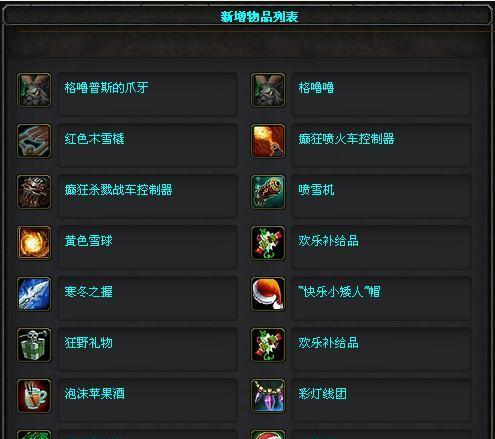Open the 癫狂喷火车控制器 item link

[x=346, y=139]
